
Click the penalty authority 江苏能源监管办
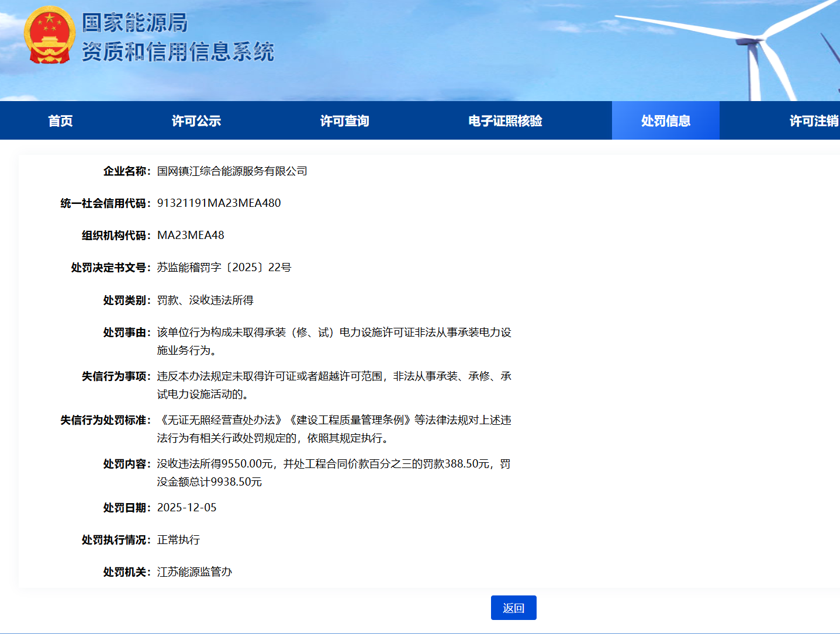point(195,572)
